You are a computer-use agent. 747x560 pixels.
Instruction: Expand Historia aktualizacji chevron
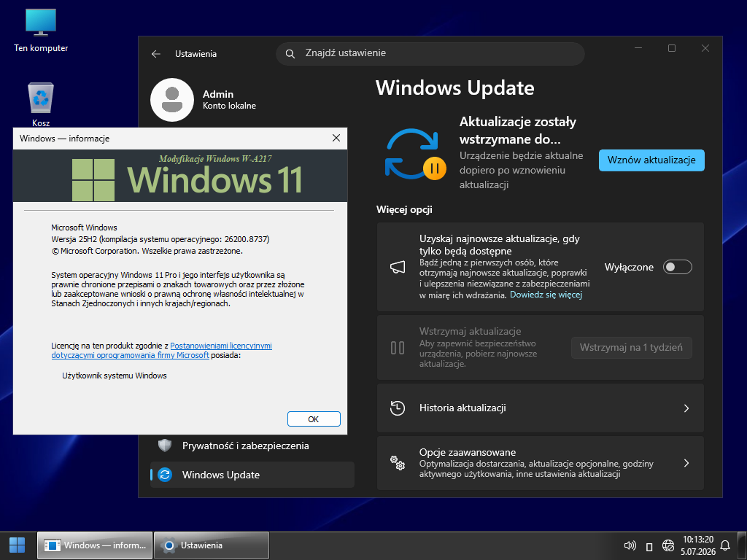point(686,408)
